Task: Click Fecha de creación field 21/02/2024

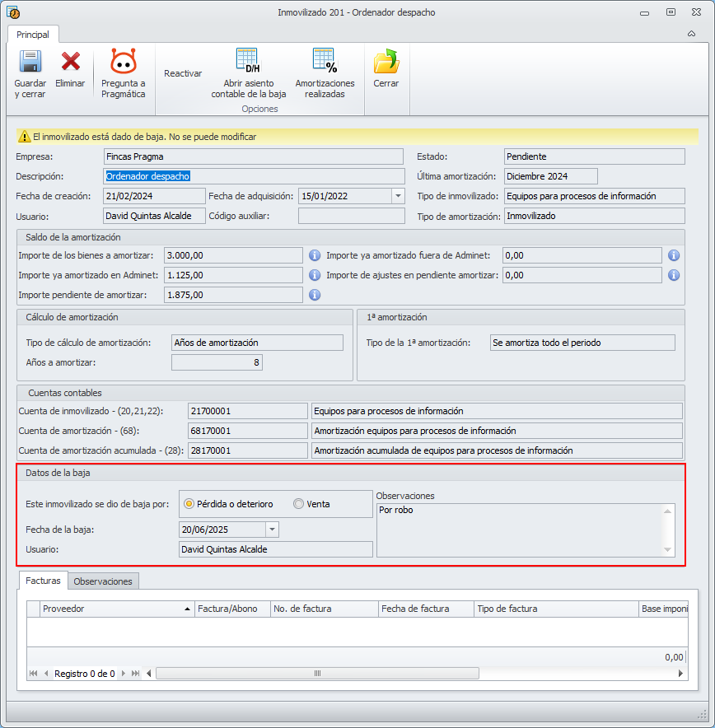Action: pos(154,196)
